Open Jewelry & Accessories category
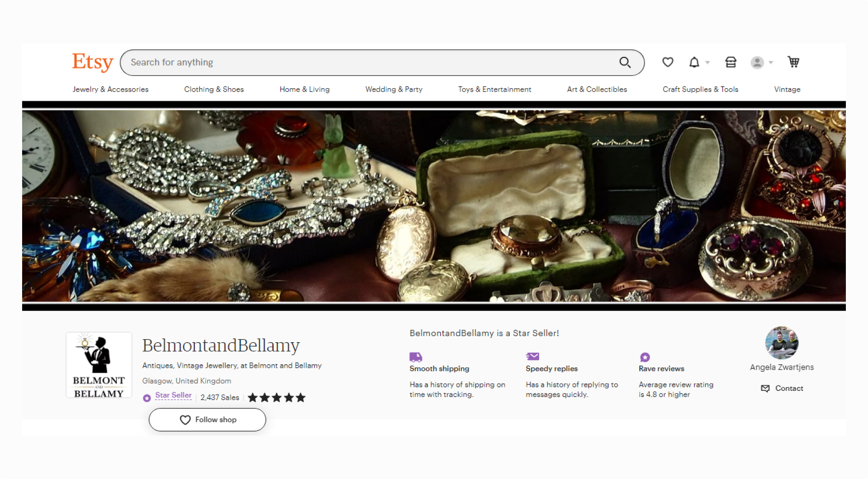 [110, 89]
